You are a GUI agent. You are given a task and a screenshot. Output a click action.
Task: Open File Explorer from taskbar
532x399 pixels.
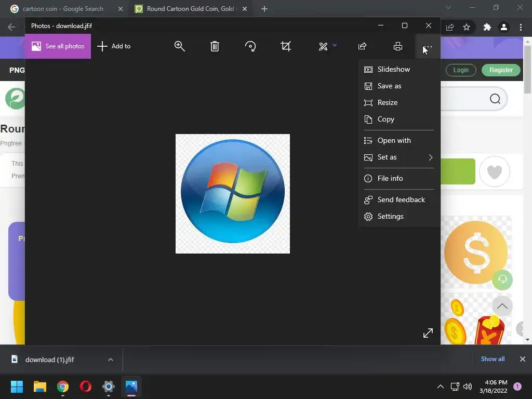pos(39,387)
